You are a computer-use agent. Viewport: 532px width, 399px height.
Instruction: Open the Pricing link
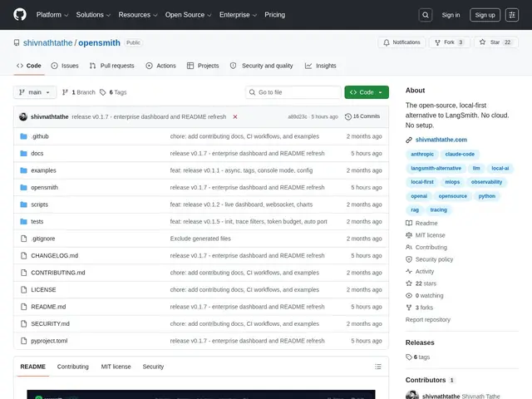point(275,15)
